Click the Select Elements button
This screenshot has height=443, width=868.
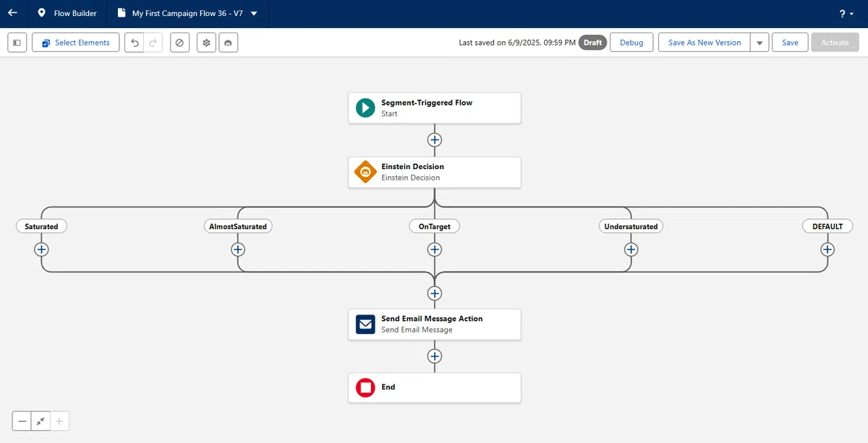point(76,43)
